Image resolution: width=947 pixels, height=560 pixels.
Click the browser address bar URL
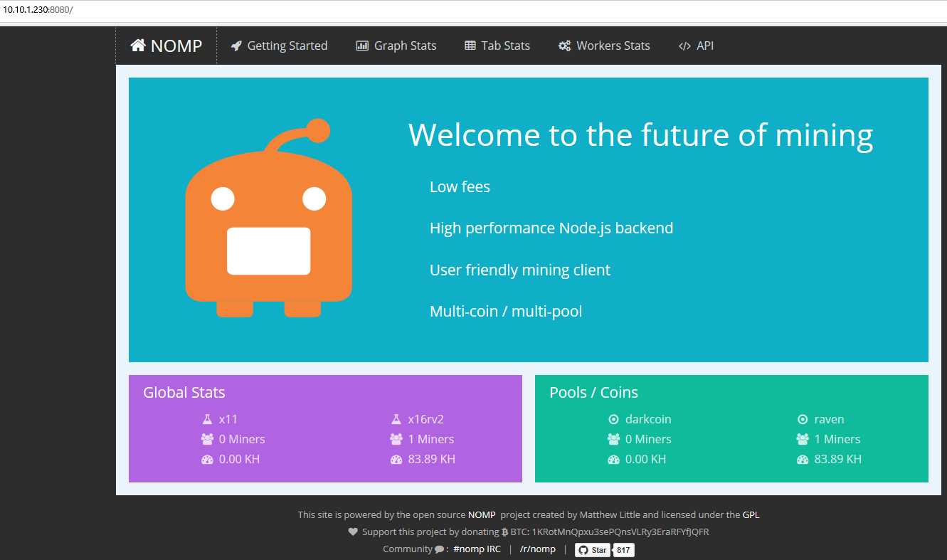[x=38, y=9]
